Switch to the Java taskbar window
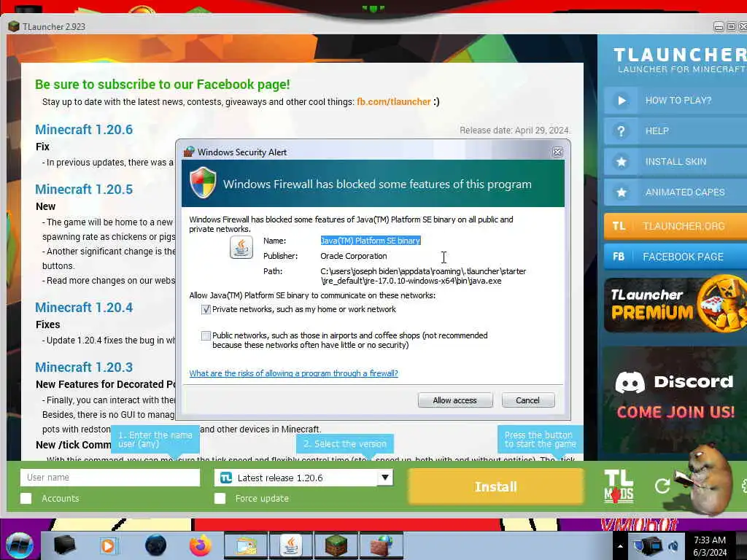 (x=290, y=545)
